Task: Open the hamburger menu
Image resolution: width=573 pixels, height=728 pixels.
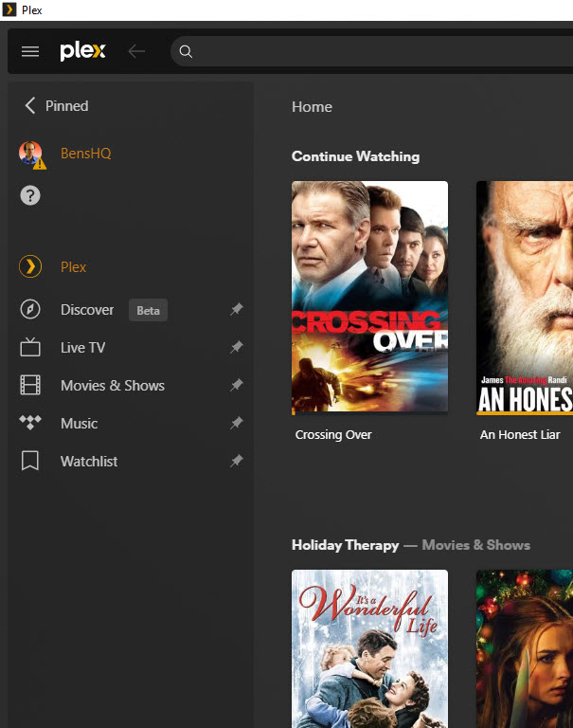Action: point(30,51)
